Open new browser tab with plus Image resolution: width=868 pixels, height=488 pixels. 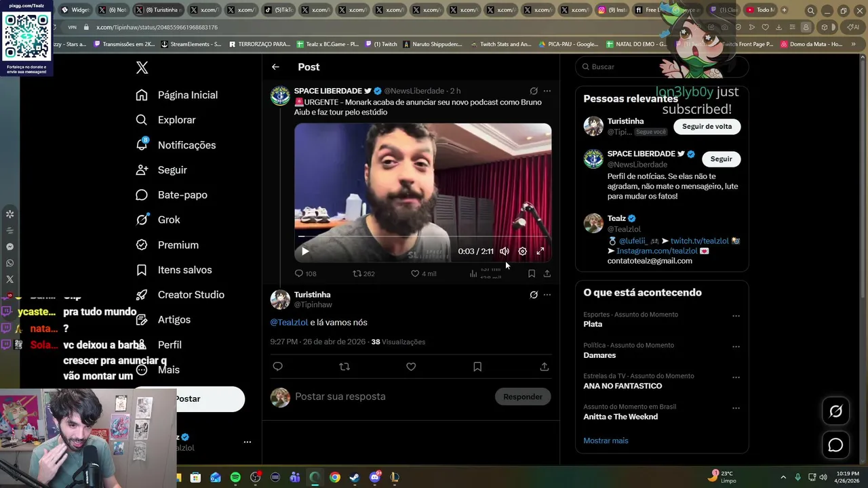[x=784, y=10]
